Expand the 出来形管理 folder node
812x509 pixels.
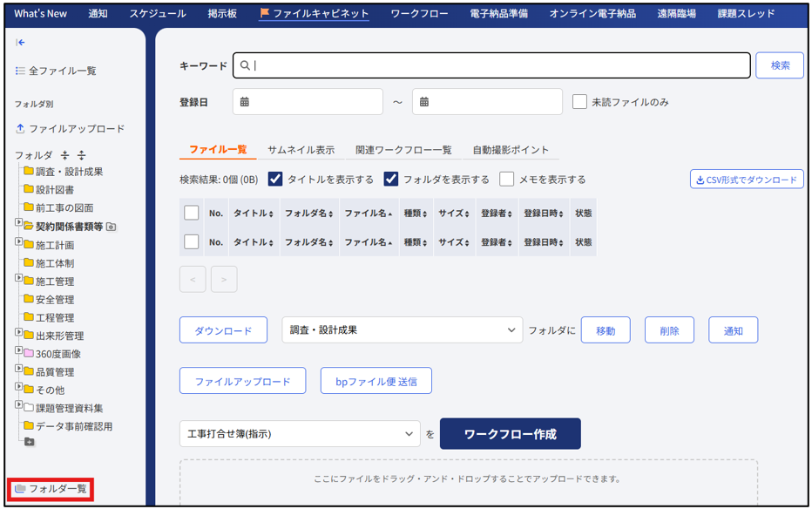(18, 332)
